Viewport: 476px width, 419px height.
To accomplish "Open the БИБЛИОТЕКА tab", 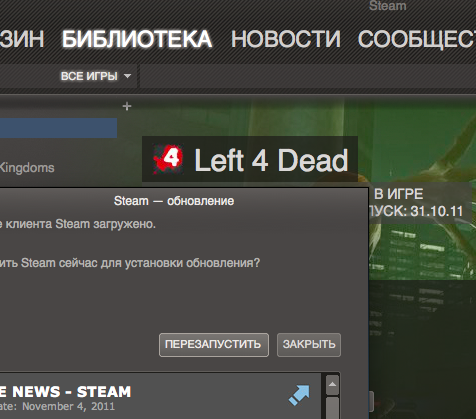I will coord(137,39).
